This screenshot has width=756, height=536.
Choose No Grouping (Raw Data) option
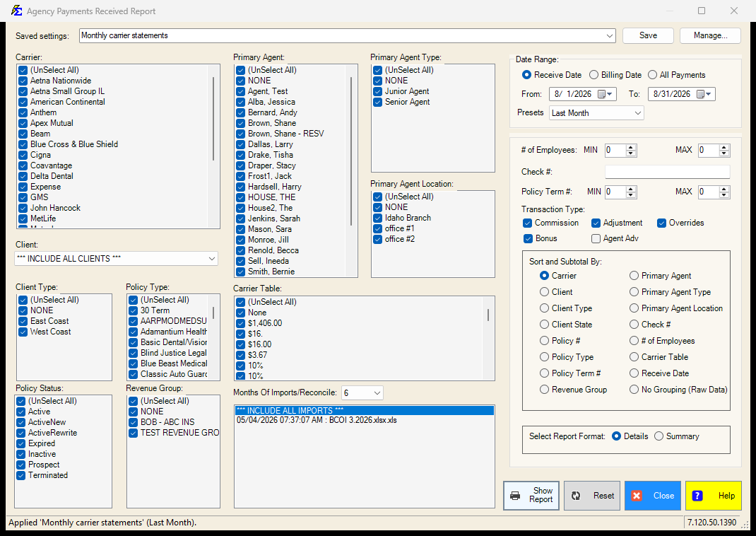[634, 390]
